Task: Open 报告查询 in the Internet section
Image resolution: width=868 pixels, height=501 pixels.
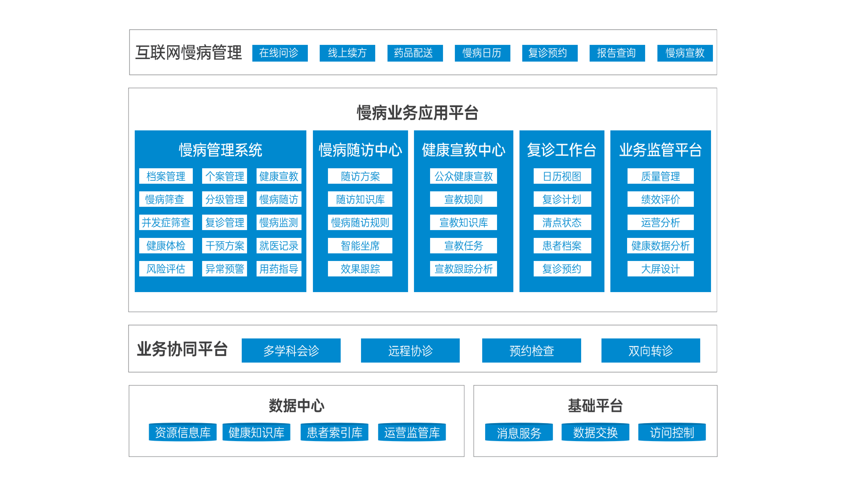Action: (617, 53)
